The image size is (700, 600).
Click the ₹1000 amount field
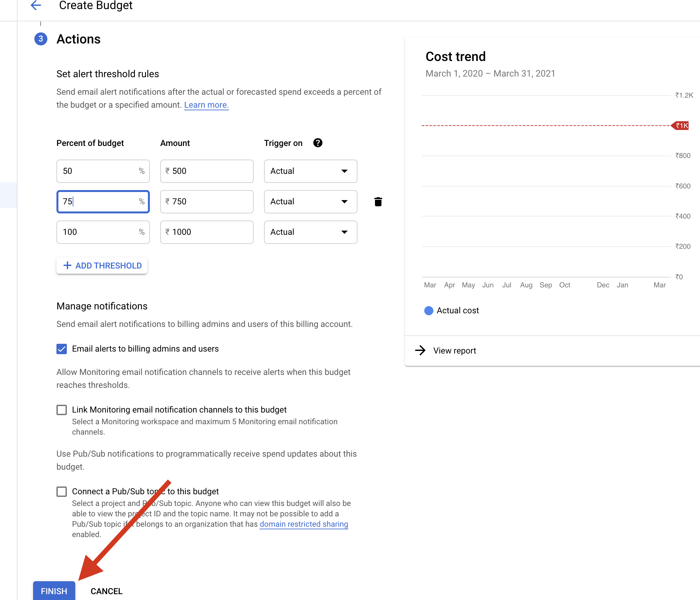207,232
